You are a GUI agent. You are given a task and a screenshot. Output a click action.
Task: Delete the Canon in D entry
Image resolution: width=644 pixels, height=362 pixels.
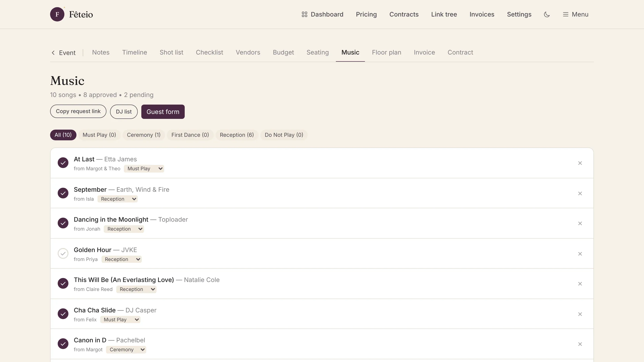tap(580, 344)
